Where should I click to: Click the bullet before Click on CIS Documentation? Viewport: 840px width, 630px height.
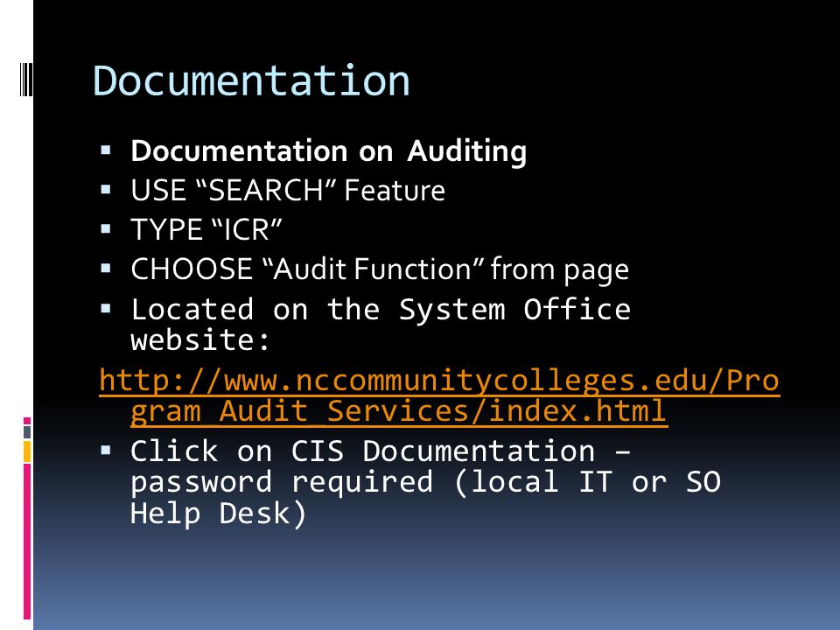click(106, 450)
